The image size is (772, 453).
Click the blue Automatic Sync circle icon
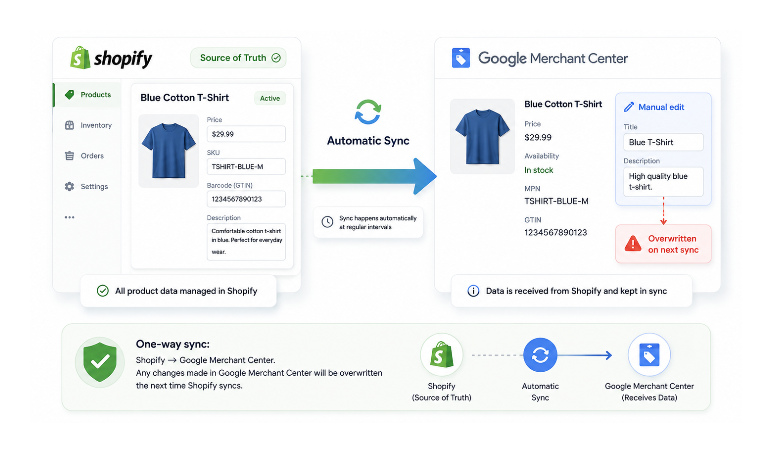point(540,355)
